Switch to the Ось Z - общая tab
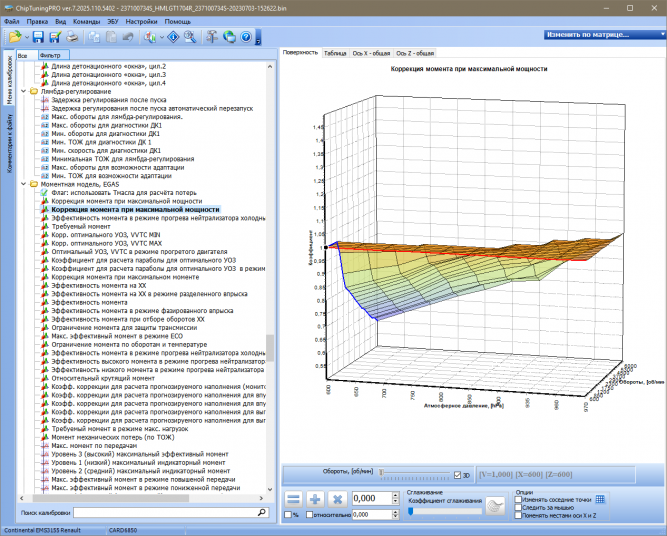The height and width of the screenshot is (536, 667). 415,53
